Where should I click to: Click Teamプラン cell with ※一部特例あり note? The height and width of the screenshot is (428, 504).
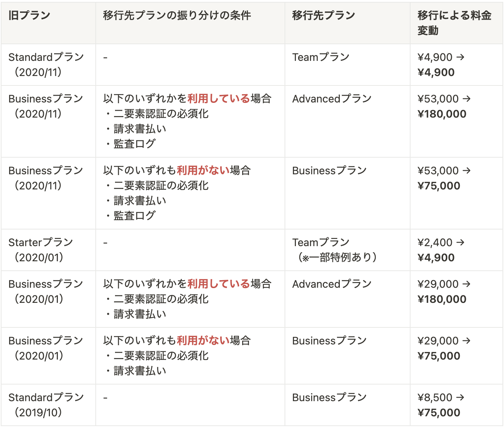pyautogui.click(x=334, y=250)
